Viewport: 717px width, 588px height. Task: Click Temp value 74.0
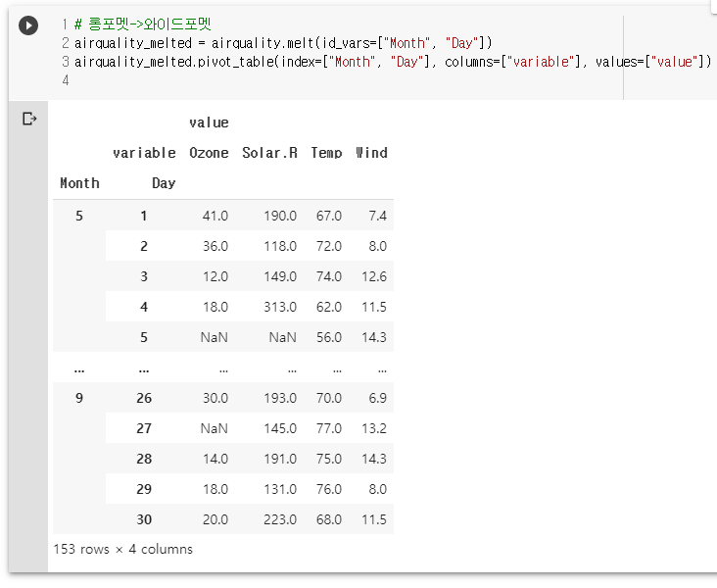point(329,276)
